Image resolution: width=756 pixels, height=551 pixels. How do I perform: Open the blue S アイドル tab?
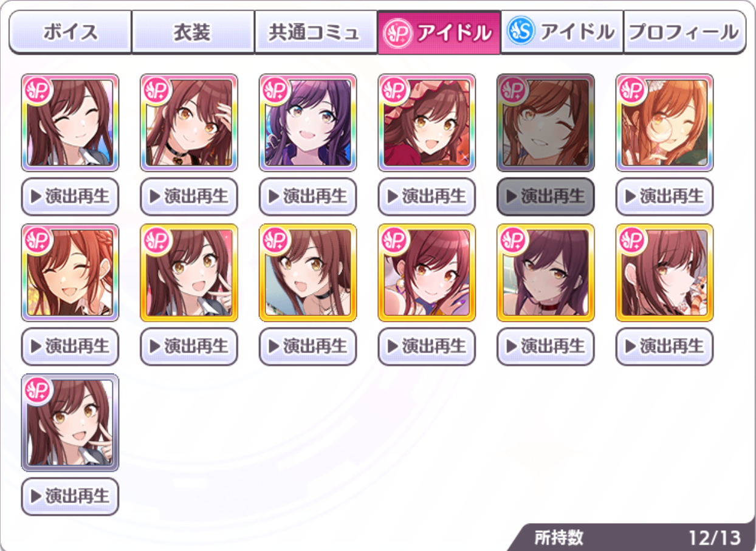(562, 32)
